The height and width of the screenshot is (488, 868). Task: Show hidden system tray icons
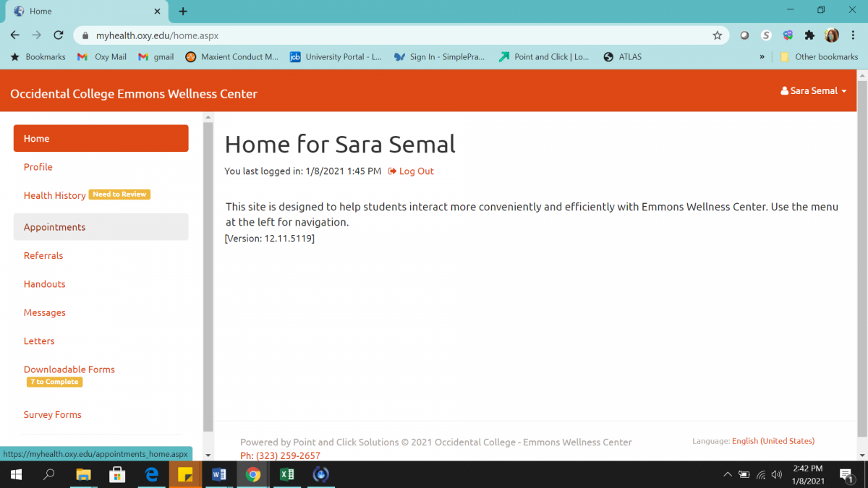tap(728, 475)
